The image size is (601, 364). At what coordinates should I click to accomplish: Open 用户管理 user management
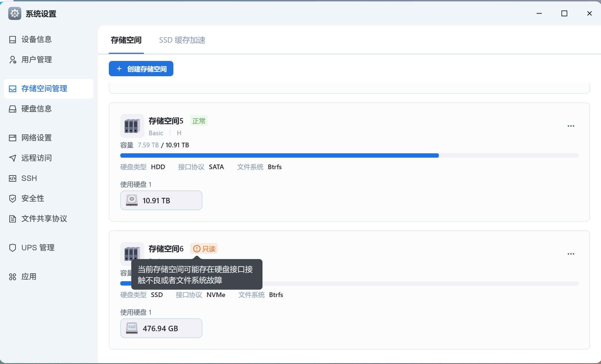[x=49, y=60]
